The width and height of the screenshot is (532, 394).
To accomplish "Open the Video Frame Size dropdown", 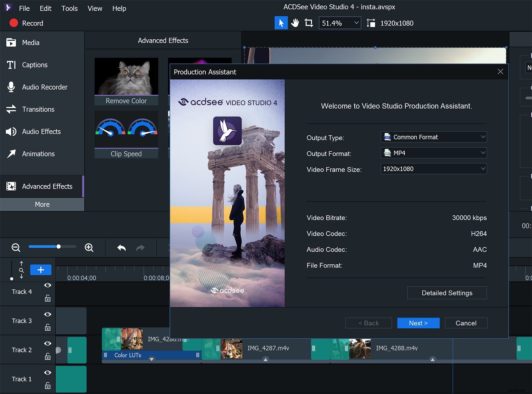I will 433,169.
